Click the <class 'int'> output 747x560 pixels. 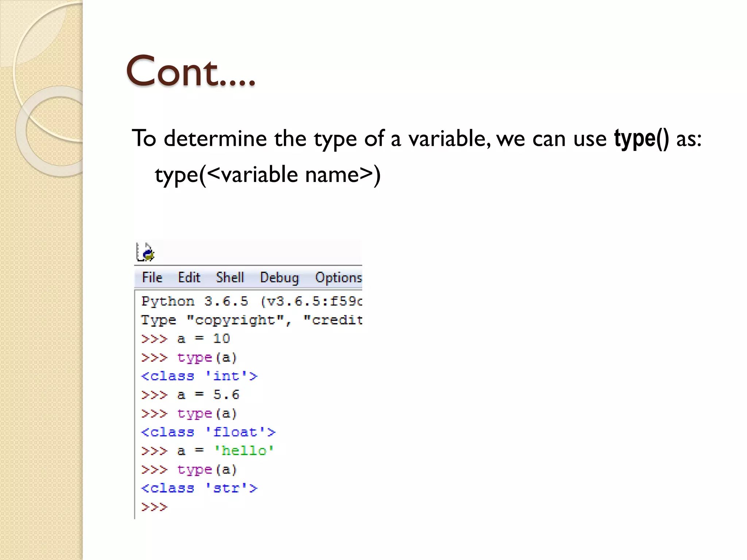199,376
